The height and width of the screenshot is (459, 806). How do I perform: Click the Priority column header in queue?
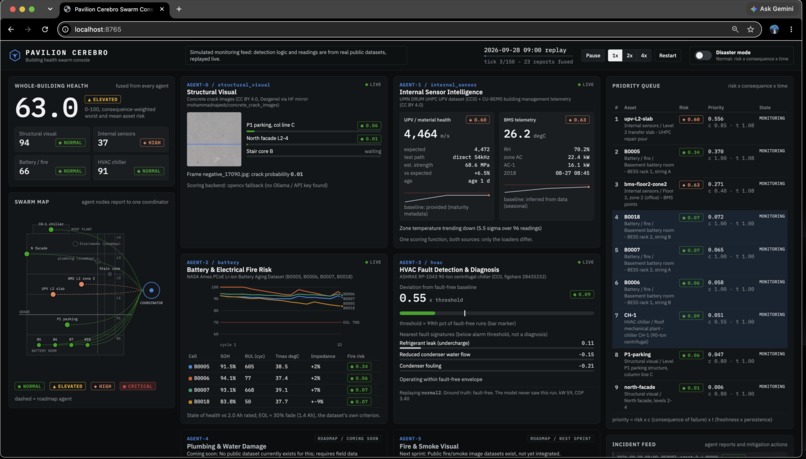coord(716,107)
